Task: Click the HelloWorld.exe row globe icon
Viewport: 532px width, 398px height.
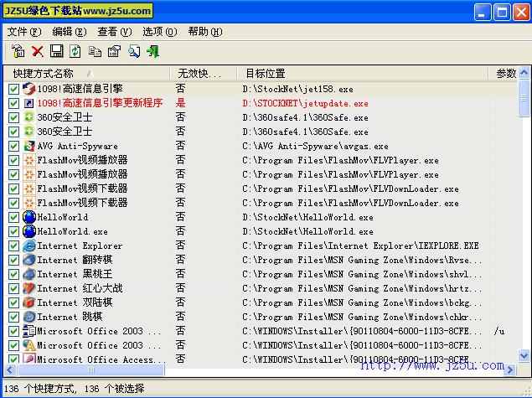Action: [29, 231]
